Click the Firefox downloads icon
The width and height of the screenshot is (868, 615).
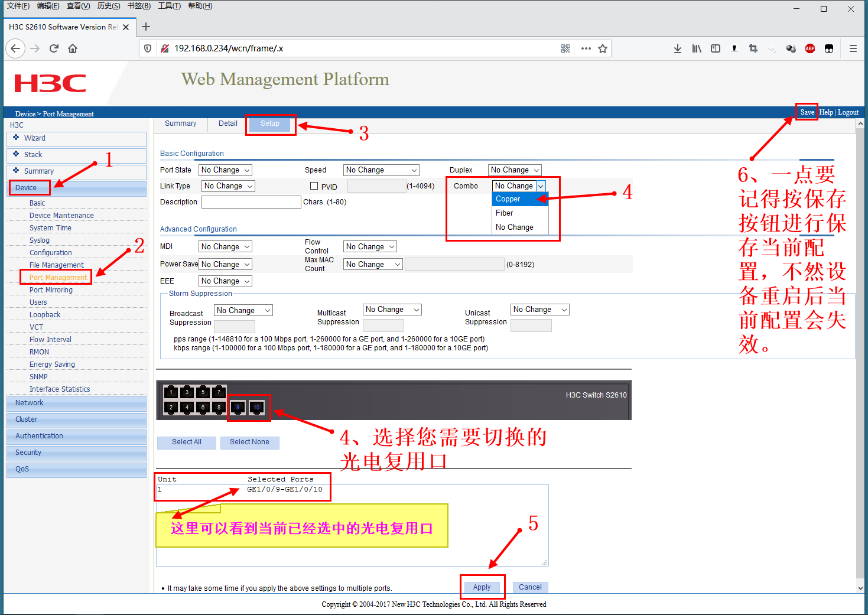click(677, 48)
